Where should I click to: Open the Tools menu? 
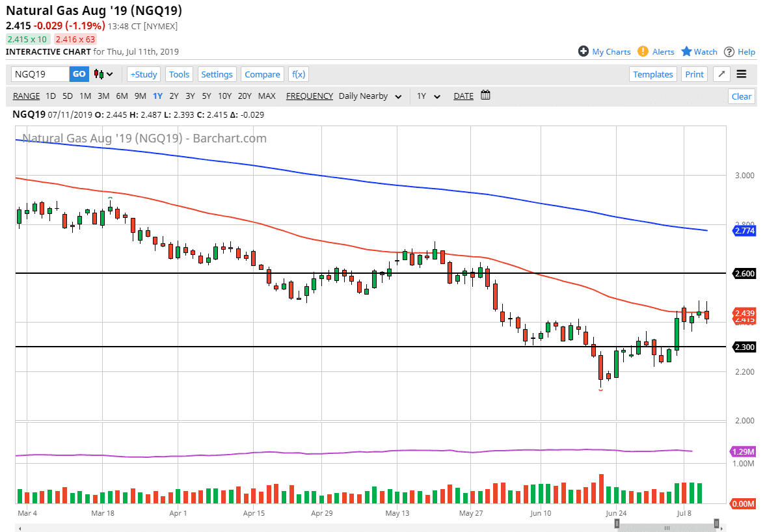click(x=179, y=74)
